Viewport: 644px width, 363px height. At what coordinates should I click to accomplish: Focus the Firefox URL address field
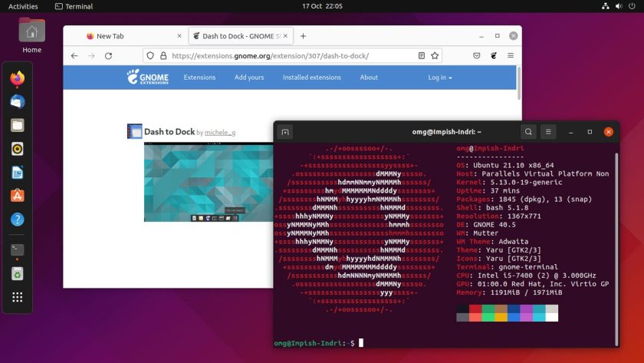[291, 56]
